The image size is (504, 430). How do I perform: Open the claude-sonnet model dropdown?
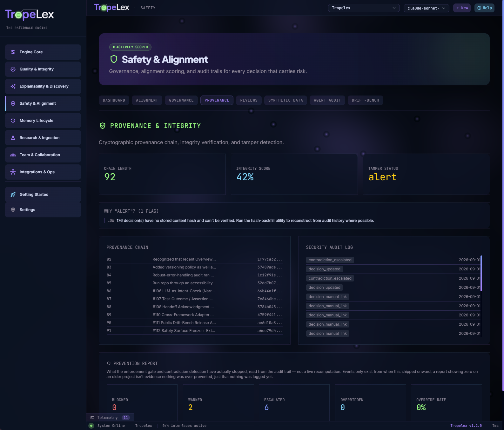[x=426, y=8]
